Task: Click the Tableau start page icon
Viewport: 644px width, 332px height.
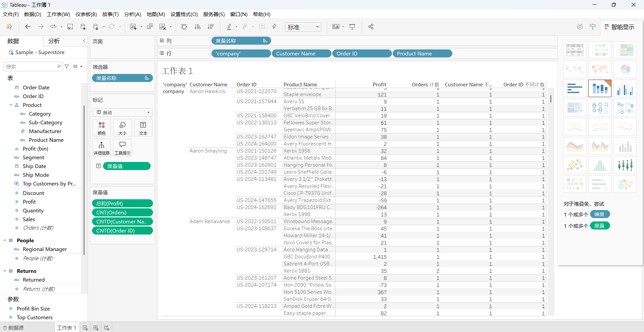Action: [9, 27]
